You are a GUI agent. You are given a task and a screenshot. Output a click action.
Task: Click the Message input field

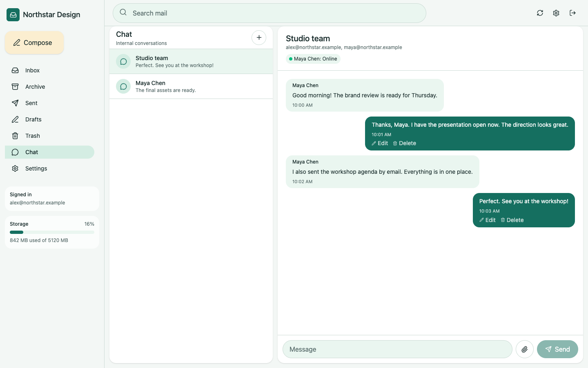(x=397, y=349)
